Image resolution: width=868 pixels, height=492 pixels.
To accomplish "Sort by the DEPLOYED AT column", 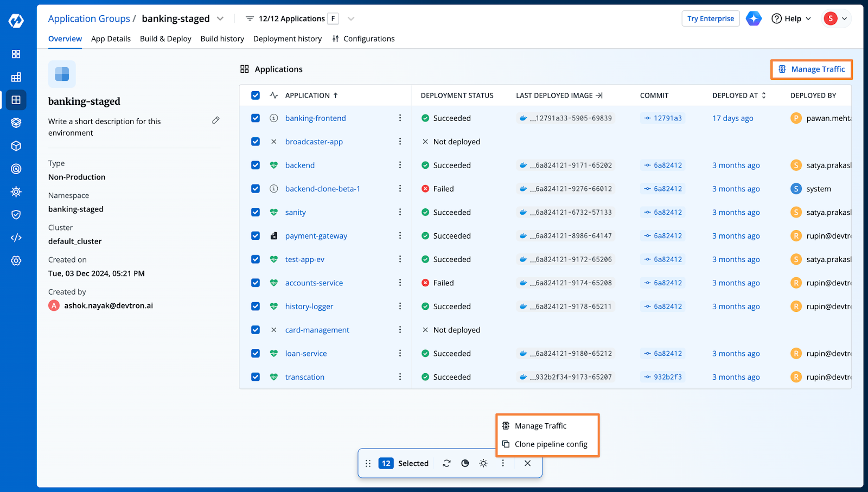I will (x=739, y=95).
